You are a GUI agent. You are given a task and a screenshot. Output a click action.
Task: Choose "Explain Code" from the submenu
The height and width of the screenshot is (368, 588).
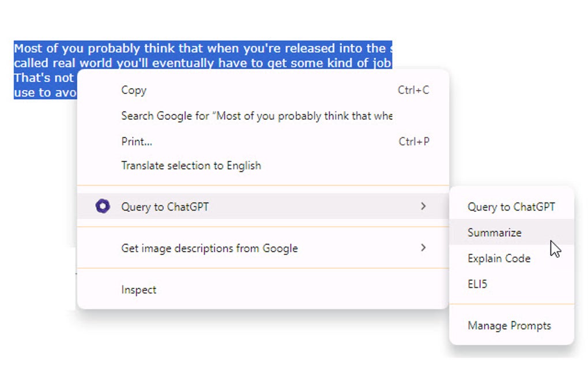click(498, 258)
